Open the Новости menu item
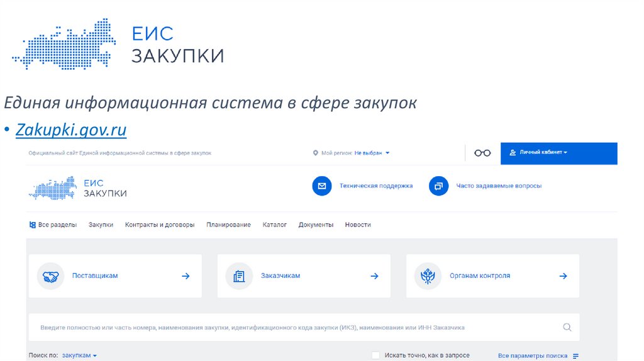The width and height of the screenshot is (644, 361). [358, 225]
